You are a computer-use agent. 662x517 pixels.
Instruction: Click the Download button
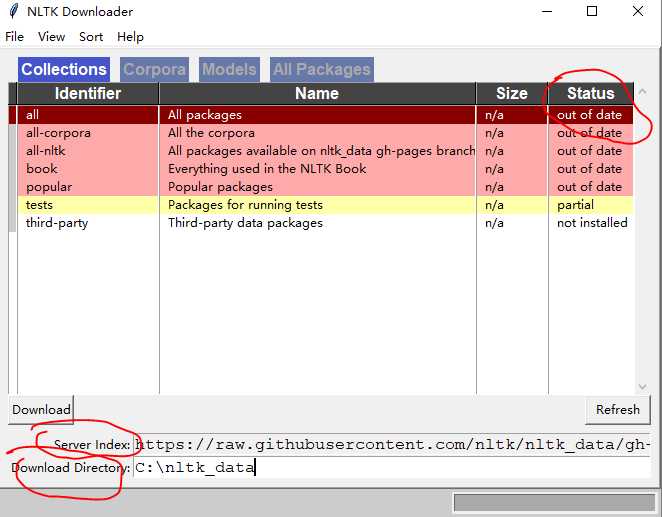41,409
